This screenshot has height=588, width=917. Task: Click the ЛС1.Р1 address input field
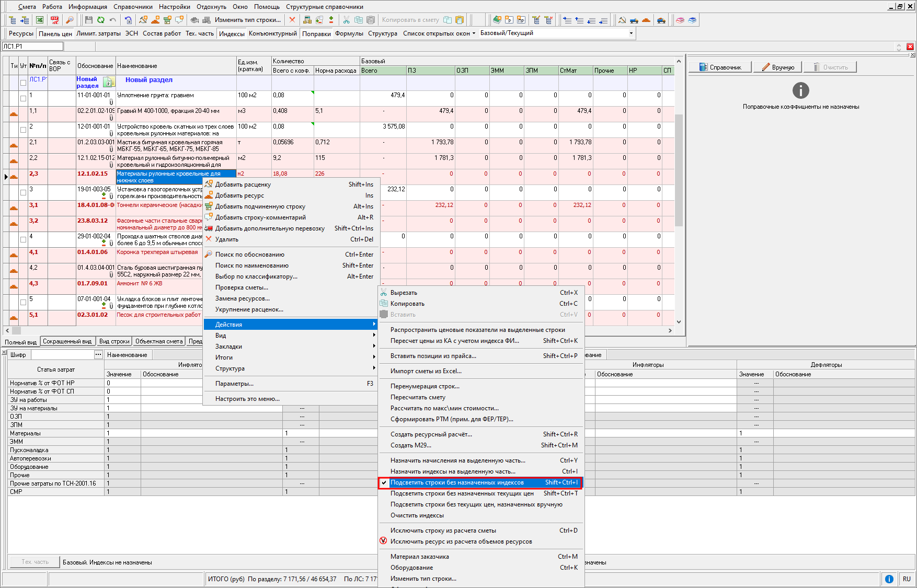click(x=32, y=47)
